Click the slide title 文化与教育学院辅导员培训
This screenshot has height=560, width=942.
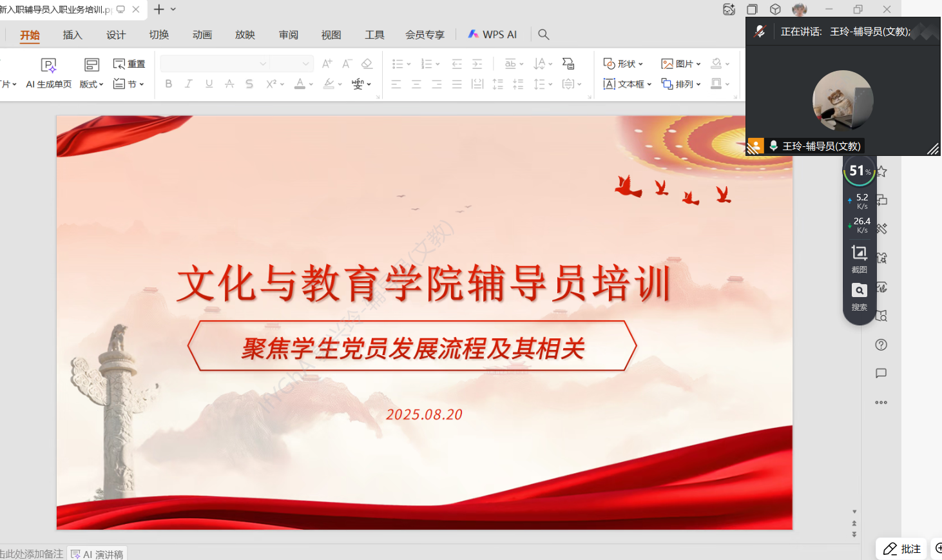coord(424,284)
